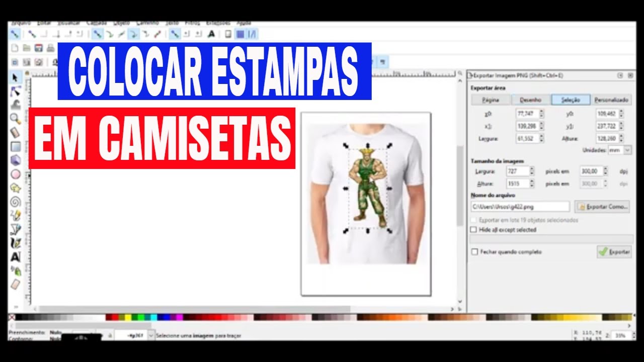This screenshot has height=362, width=644.
Task: Click the Open folder icon
Action: point(27,48)
